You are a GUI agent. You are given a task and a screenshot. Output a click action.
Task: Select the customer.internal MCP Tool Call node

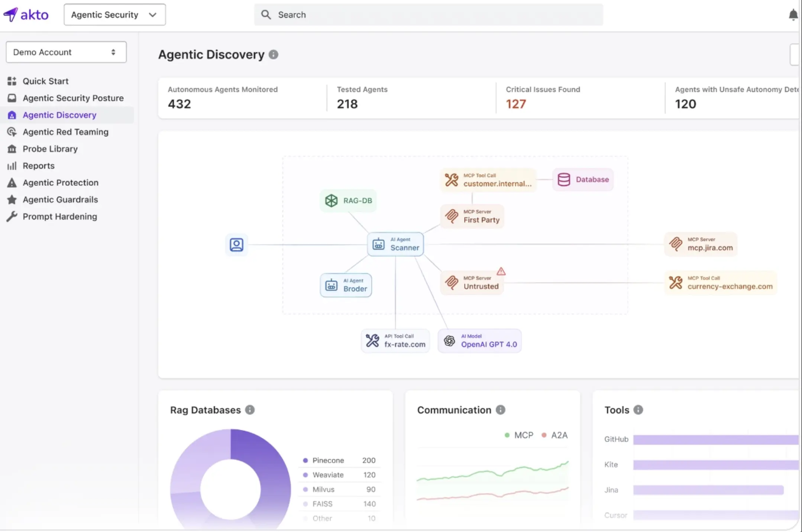click(489, 180)
